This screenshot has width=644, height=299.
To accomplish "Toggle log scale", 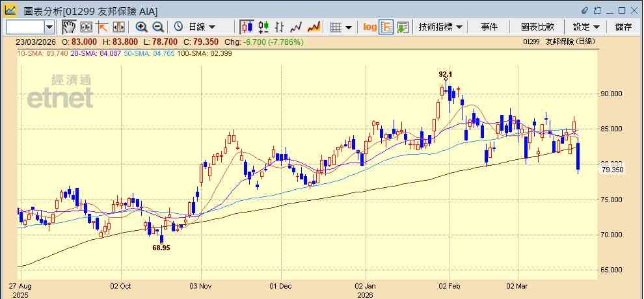I will tap(369, 27).
